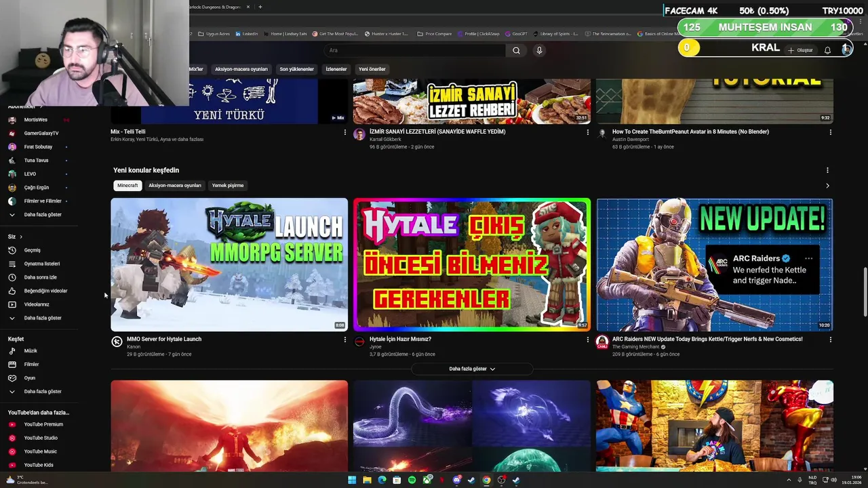Open Kartal Gökberk channel avatar

359,134
